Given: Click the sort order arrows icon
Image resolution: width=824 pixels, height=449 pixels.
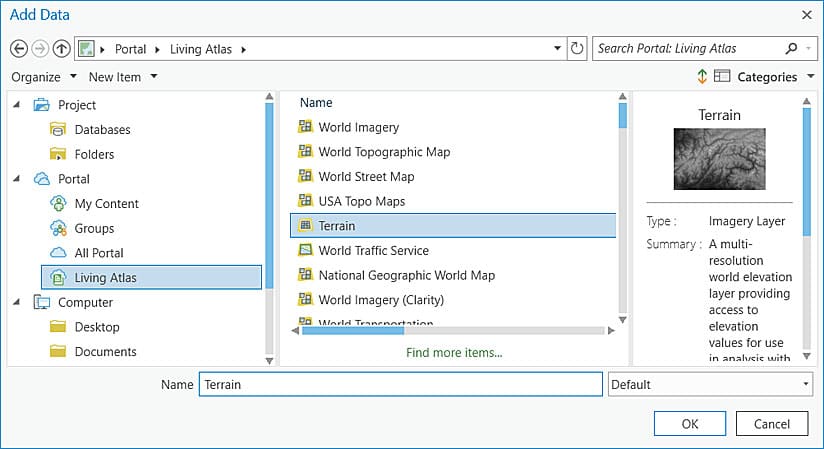Looking at the screenshot, I should pos(702,77).
